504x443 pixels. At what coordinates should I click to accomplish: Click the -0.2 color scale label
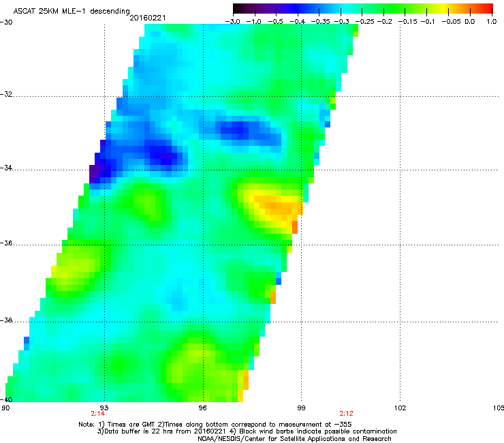tap(385, 22)
